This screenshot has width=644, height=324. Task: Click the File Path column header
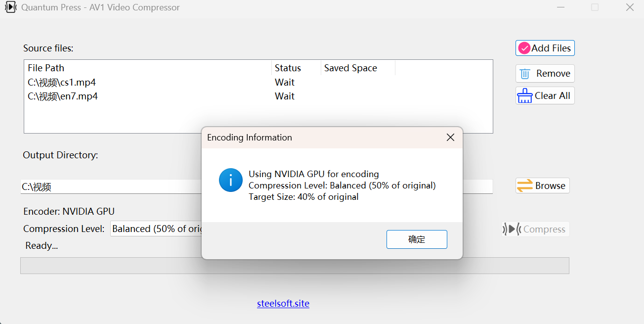coord(46,68)
